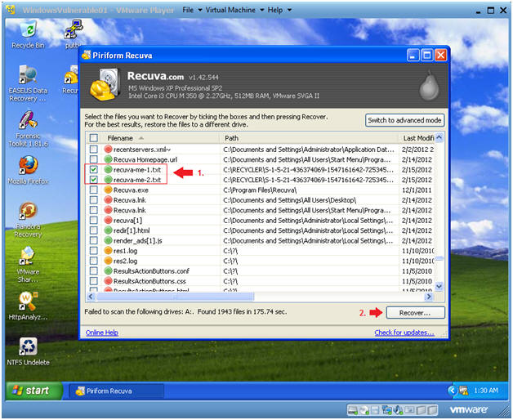
Task: Click the Recuva hard-hat logo in header
Action: [104, 85]
